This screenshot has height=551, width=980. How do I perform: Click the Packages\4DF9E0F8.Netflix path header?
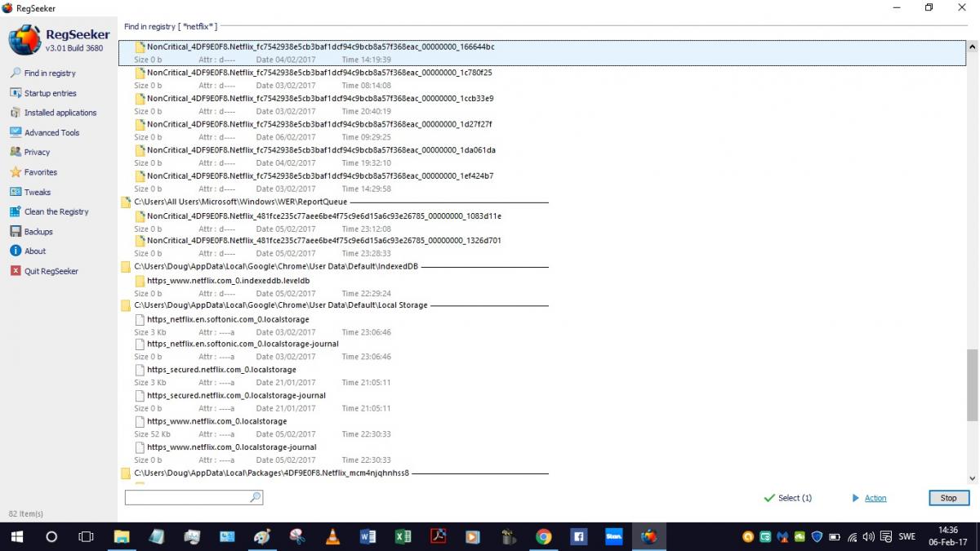pos(271,473)
